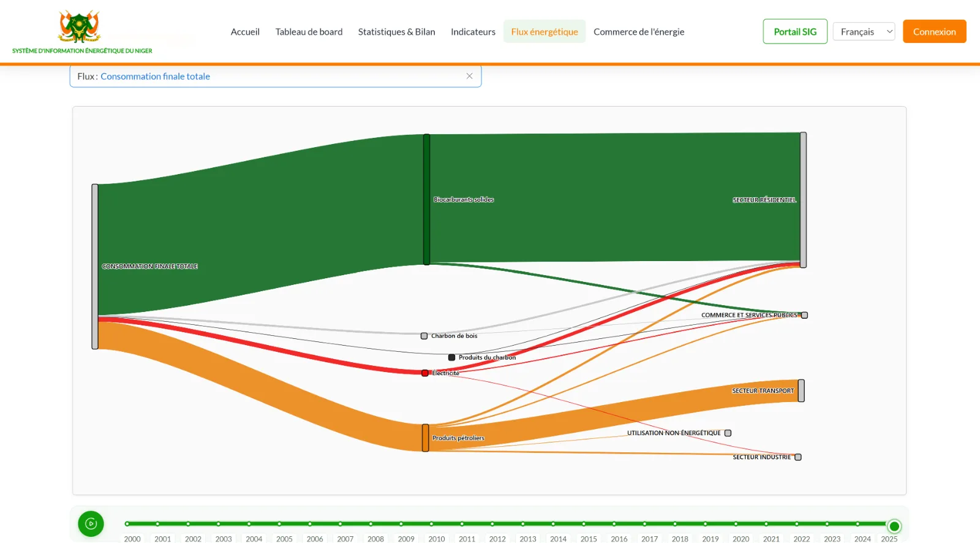Select the Flux énergétique tab

point(545,32)
